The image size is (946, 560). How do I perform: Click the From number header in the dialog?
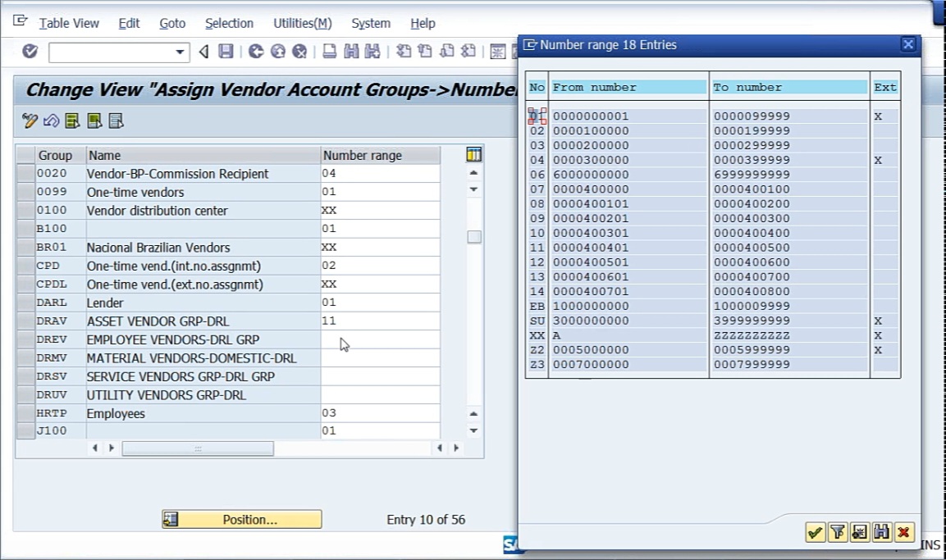(628, 88)
